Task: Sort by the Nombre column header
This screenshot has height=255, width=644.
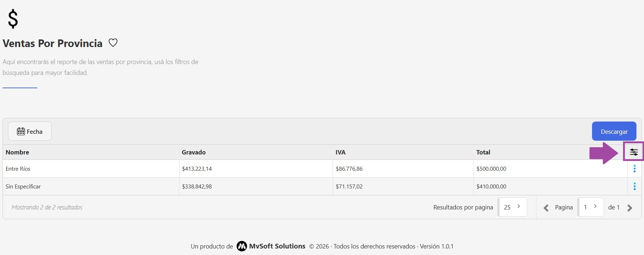Action: pyautogui.click(x=17, y=152)
